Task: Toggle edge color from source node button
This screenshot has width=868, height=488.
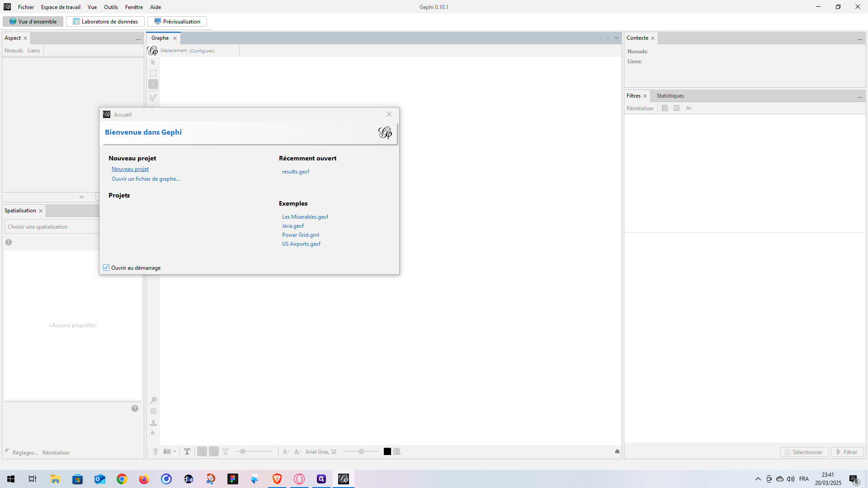Action: click(214, 451)
